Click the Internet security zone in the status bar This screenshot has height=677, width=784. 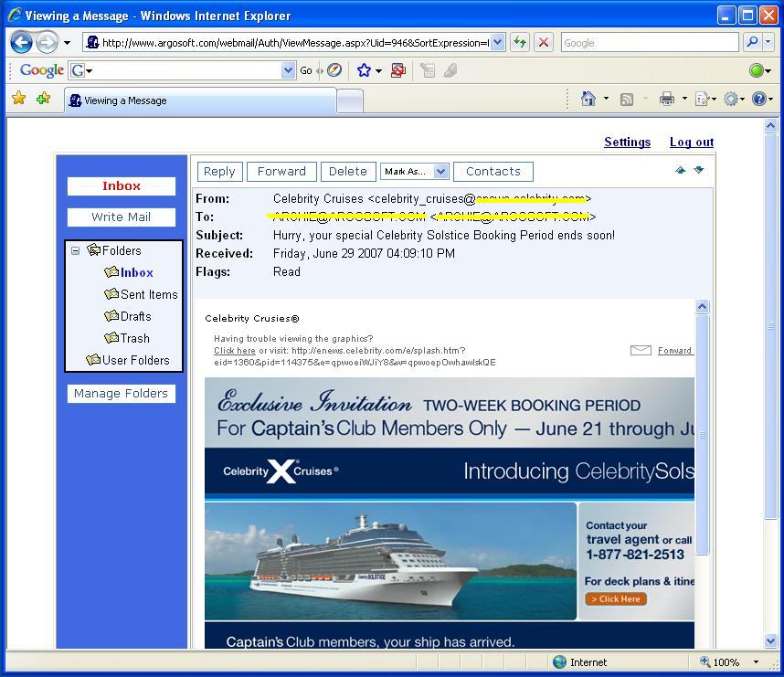click(580, 662)
